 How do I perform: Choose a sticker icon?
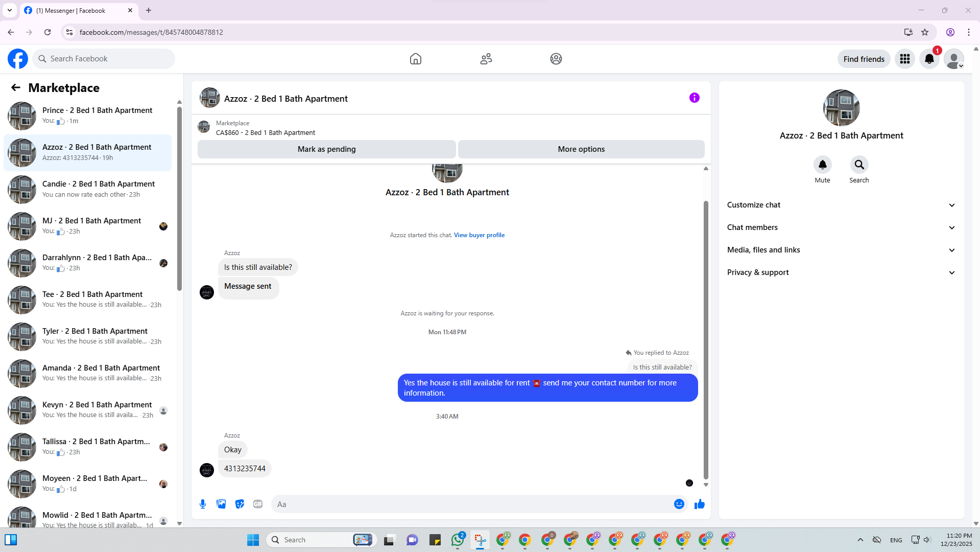pos(240,504)
